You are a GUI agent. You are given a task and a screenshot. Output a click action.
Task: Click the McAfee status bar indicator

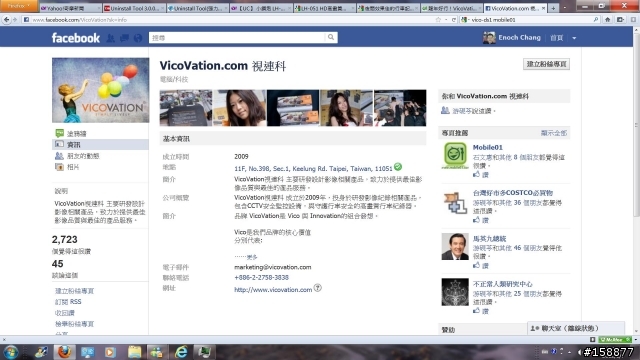click(x=615, y=340)
